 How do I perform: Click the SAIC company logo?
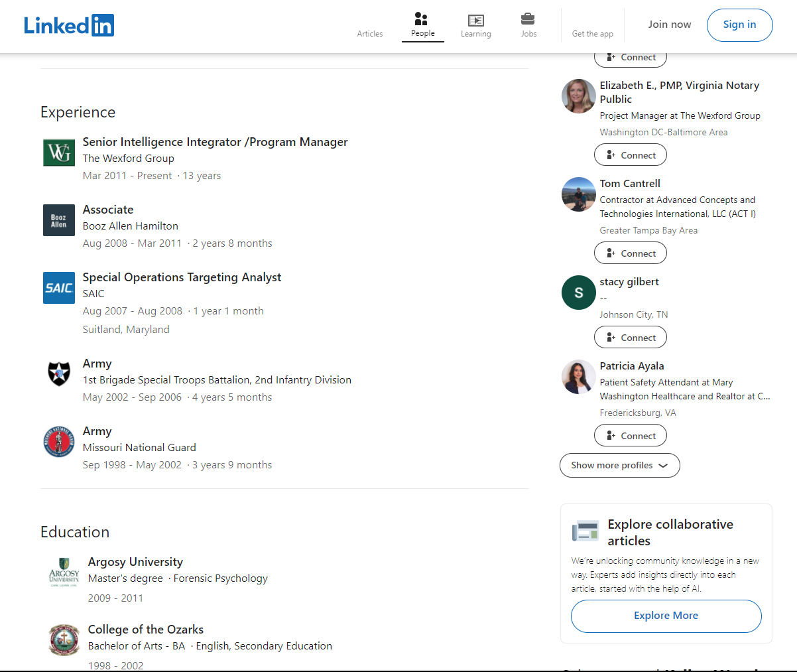(59, 288)
